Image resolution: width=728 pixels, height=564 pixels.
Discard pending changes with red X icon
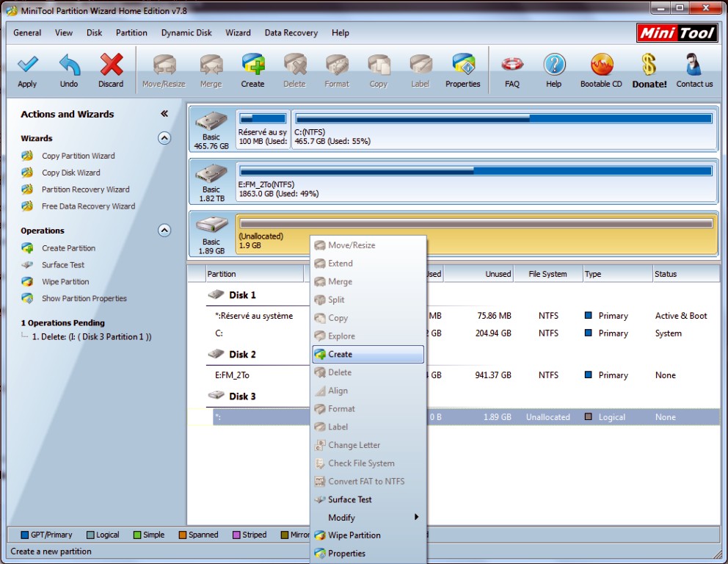[x=111, y=65]
